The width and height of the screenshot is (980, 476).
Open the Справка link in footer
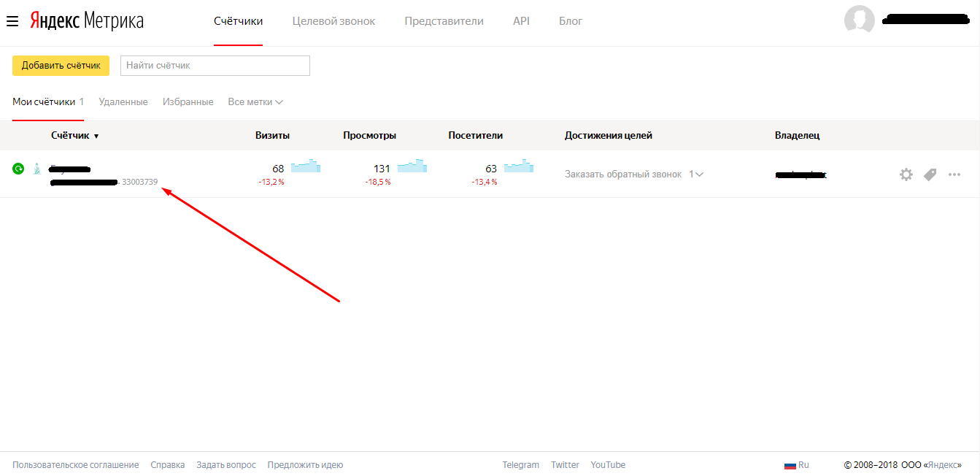[x=168, y=465]
